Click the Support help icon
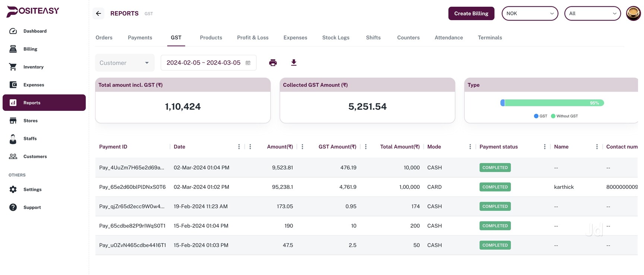This screenshot has width=644, height=275. (x=13, y=207)
